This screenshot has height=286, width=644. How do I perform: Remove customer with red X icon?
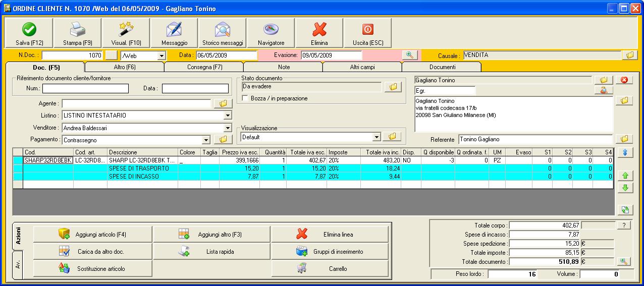[x=624, y=80]
